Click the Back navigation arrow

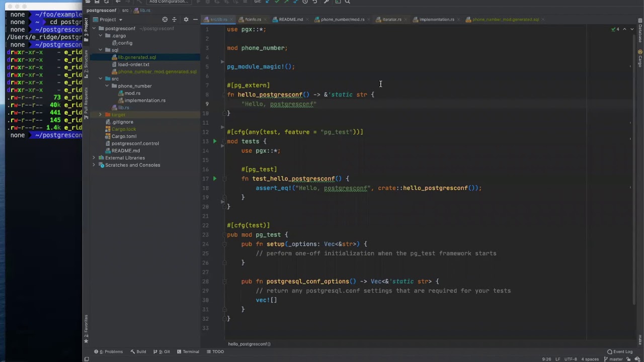click(118, 2)
